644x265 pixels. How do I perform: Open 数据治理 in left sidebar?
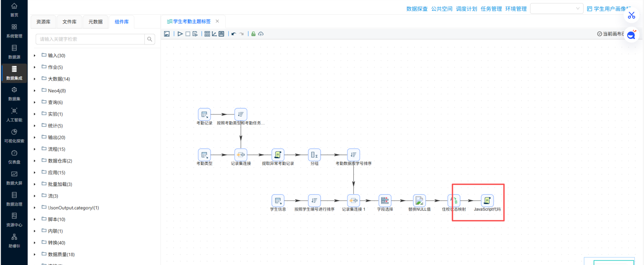tap(14, 199)
